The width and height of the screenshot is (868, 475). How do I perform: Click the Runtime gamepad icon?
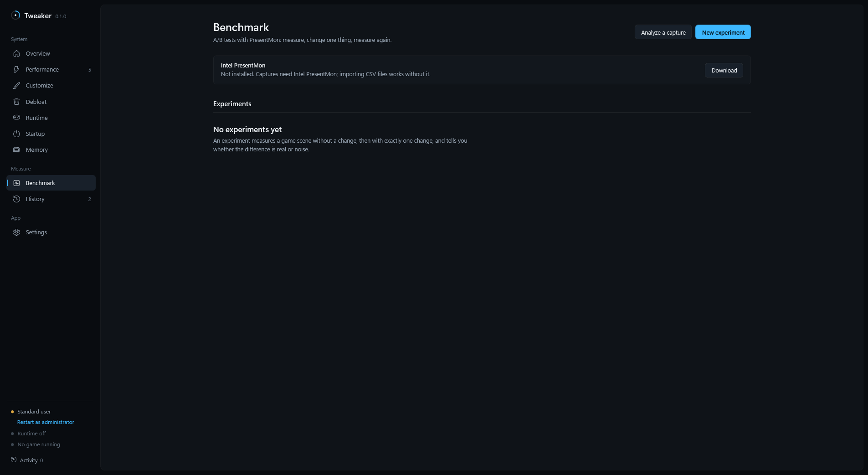(x=16, y=118)
